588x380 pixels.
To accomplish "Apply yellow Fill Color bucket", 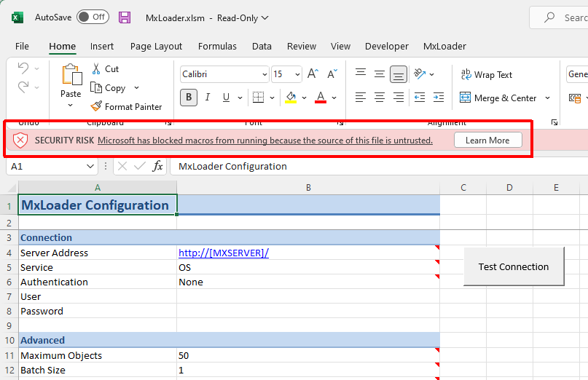I will (291, 98).
